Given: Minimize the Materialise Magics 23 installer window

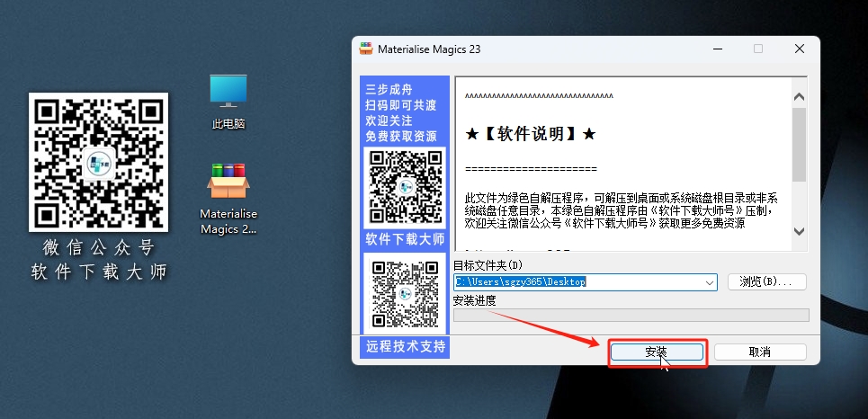Looking at the screenshot, I should pos(718,49).
